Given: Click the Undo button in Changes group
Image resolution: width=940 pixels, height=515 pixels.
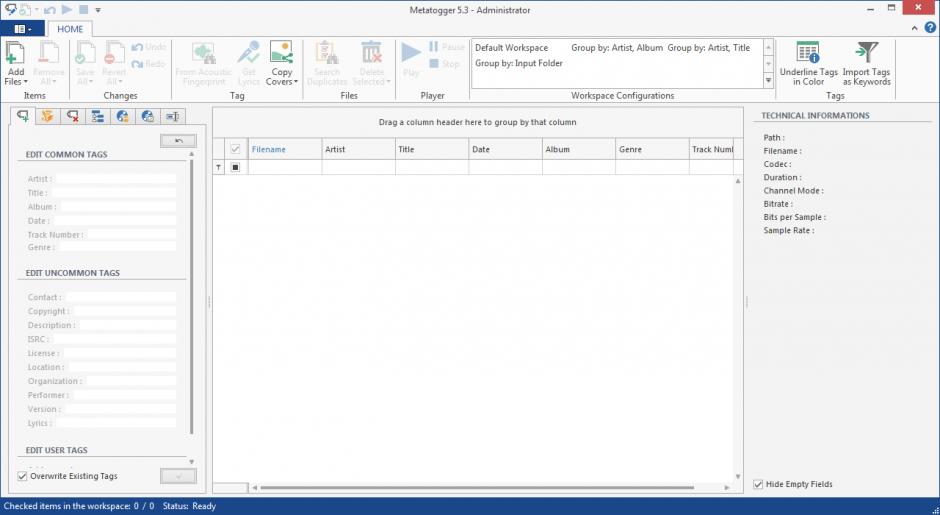Looking at the screenshot, I should 149,47.
